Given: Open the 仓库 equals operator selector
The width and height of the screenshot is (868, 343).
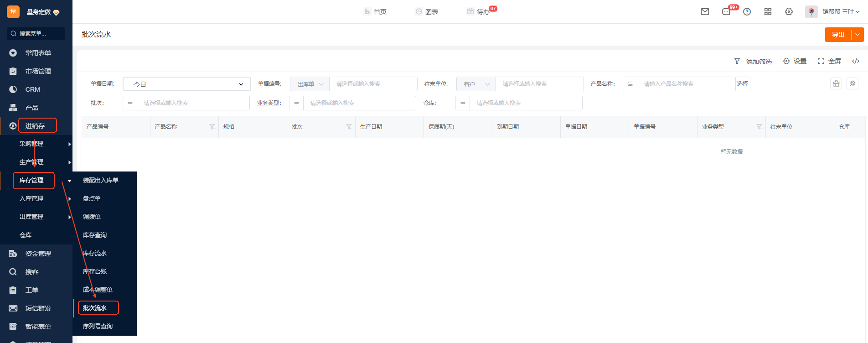Looking at the screenshot, I should (x=463, y=103).
